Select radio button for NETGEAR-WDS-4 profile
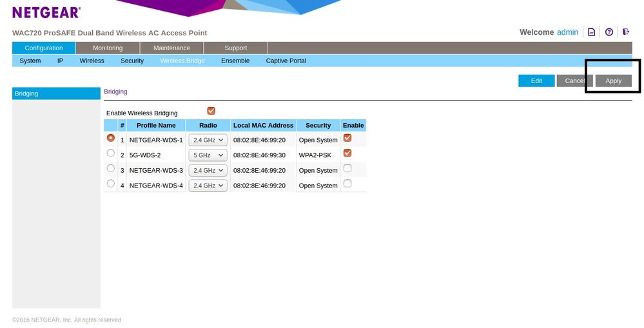Screen dimensions: 644x328 [110, 184]
